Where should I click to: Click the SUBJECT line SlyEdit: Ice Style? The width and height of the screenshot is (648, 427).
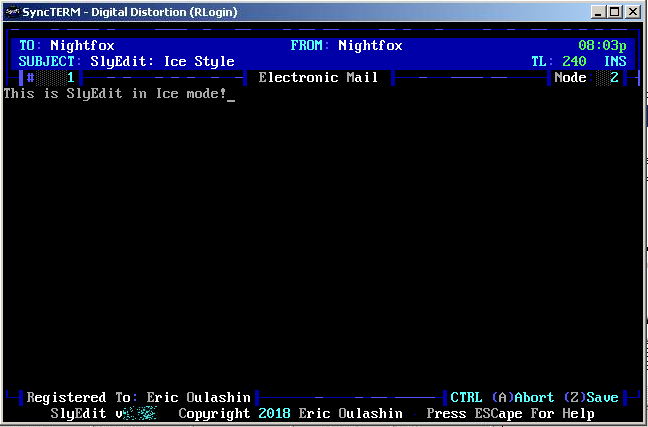tap(126, 61)
